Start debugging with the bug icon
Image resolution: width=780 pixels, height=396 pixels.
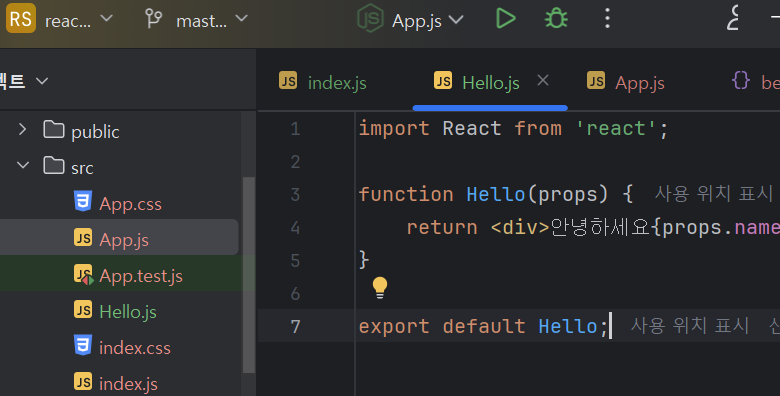556,19
